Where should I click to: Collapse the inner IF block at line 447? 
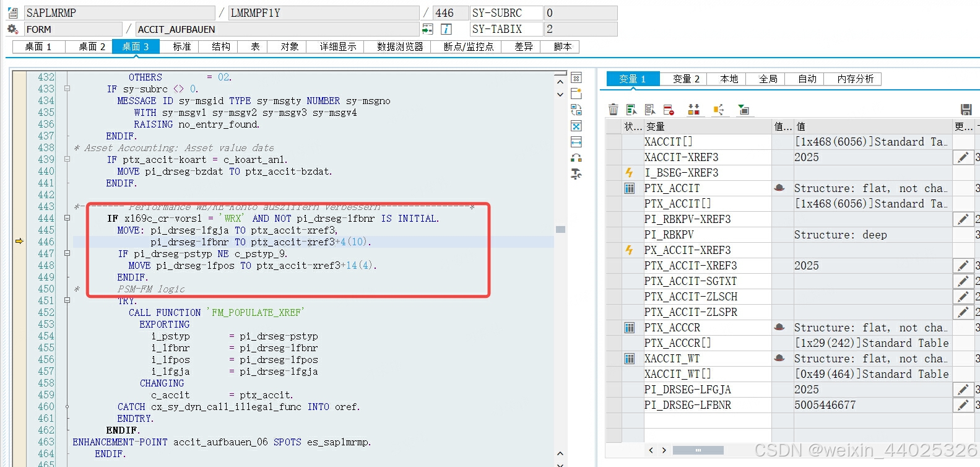(67, 253)
